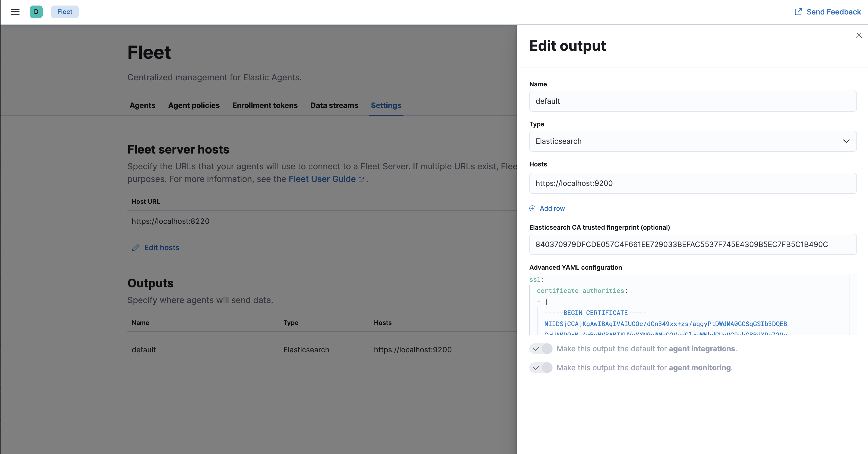The image size is (868, 454).
Task: Click the Fleet breadcrumb badge
Action: 65,12
